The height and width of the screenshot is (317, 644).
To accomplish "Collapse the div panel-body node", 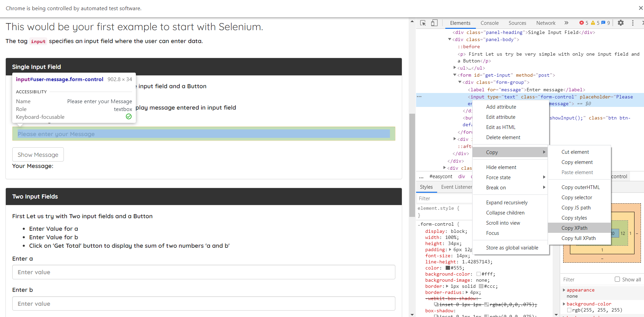I will pos(449,39).
